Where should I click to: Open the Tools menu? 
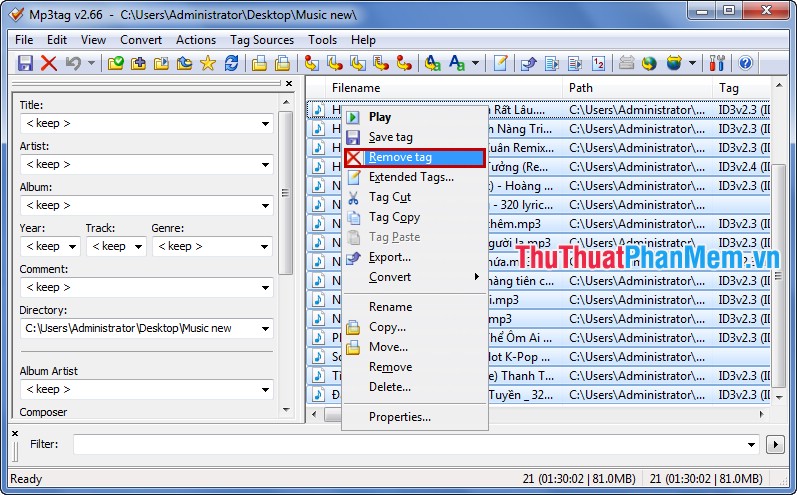pos(322,40)
